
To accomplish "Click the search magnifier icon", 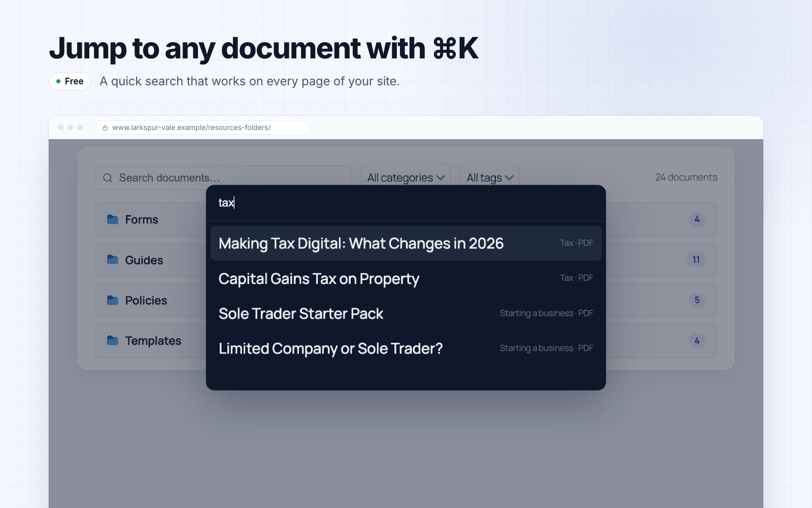I will [108, 178].
